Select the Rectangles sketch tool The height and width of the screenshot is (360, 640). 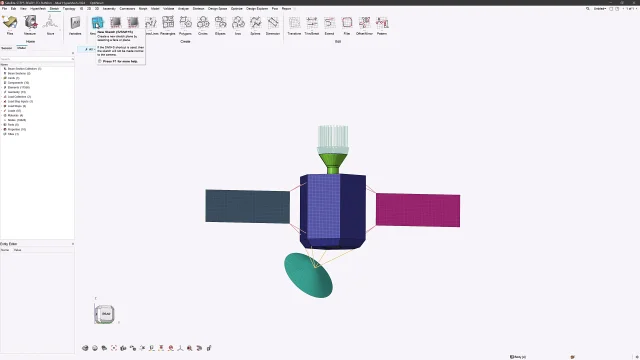[168, 25]
